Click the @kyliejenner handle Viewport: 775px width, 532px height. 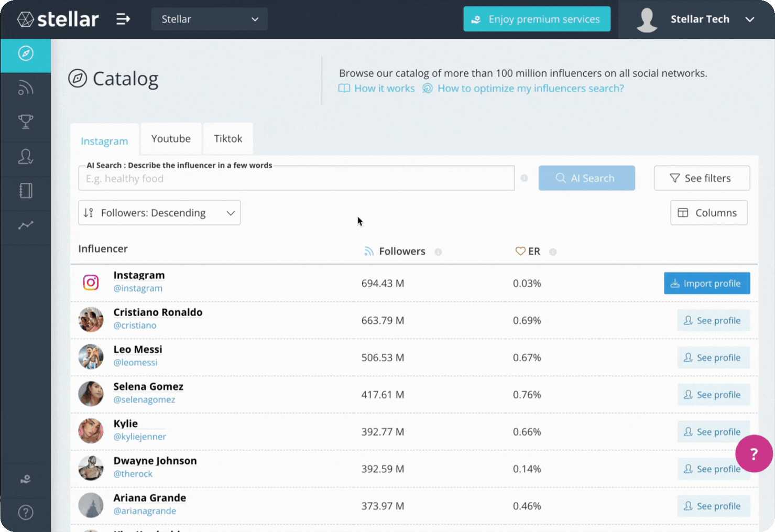tap(139, 437)
